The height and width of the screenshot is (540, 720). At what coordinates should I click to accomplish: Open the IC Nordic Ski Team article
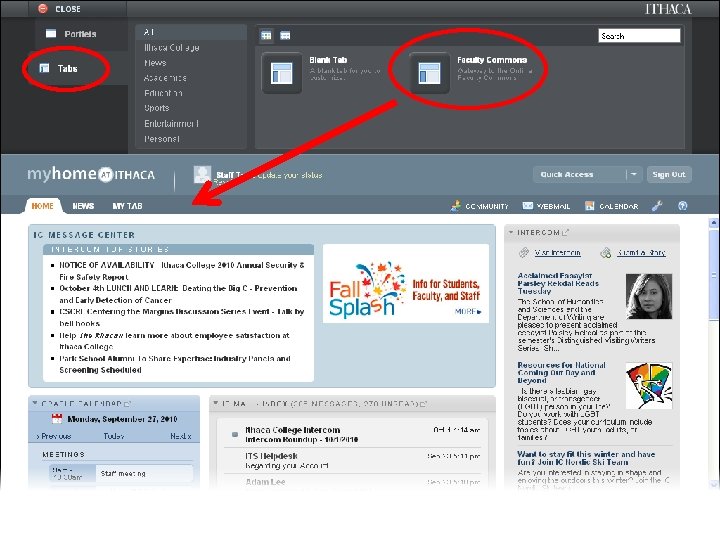click(586, 458)
